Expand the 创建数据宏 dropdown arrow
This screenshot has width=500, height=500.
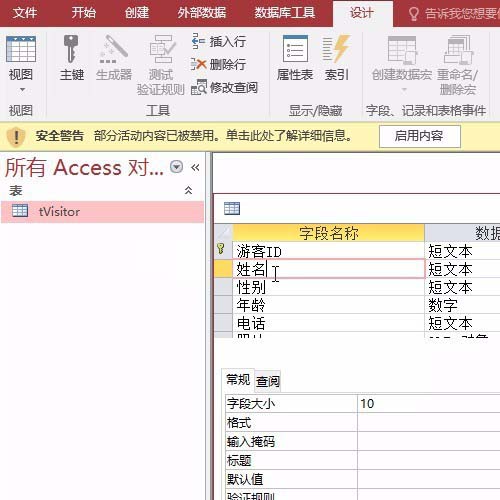404,89
